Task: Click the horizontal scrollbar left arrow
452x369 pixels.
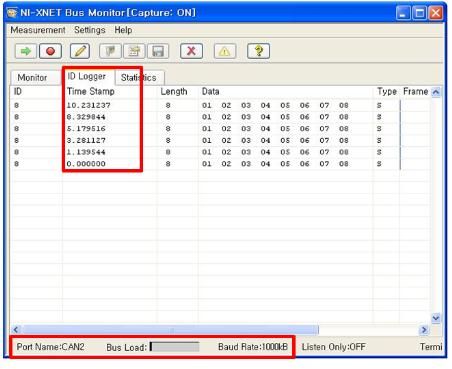Action: 16,330
